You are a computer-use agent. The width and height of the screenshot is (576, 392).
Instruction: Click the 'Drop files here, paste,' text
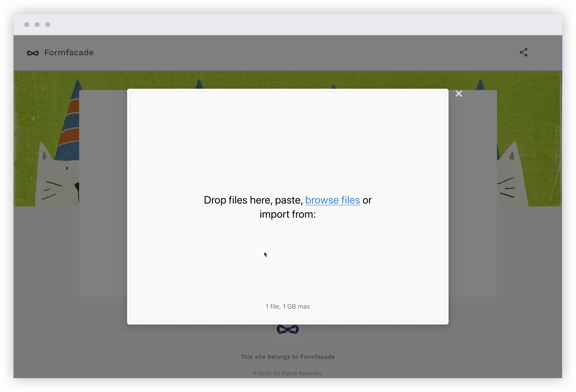253,200
